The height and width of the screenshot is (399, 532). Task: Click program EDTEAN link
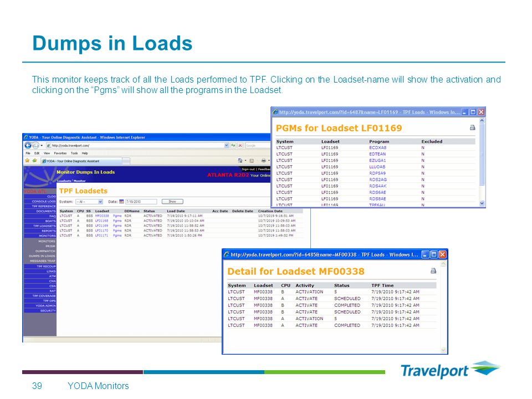pos(377,154)
